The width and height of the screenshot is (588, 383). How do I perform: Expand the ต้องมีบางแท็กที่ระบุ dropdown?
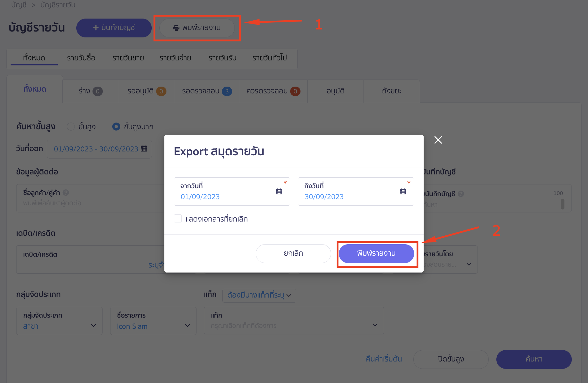[x=259, y=295]
